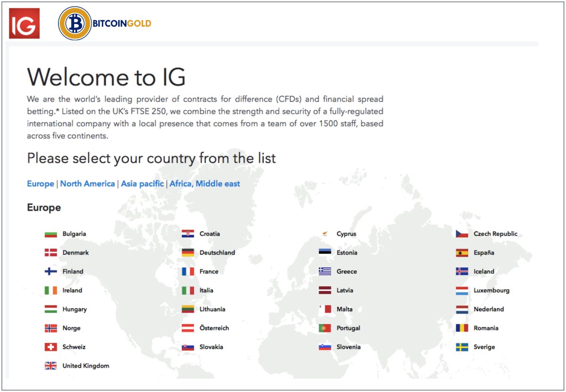
Task: Click the red IG logo
Action: pyautogui.click(x=24, y=23)
